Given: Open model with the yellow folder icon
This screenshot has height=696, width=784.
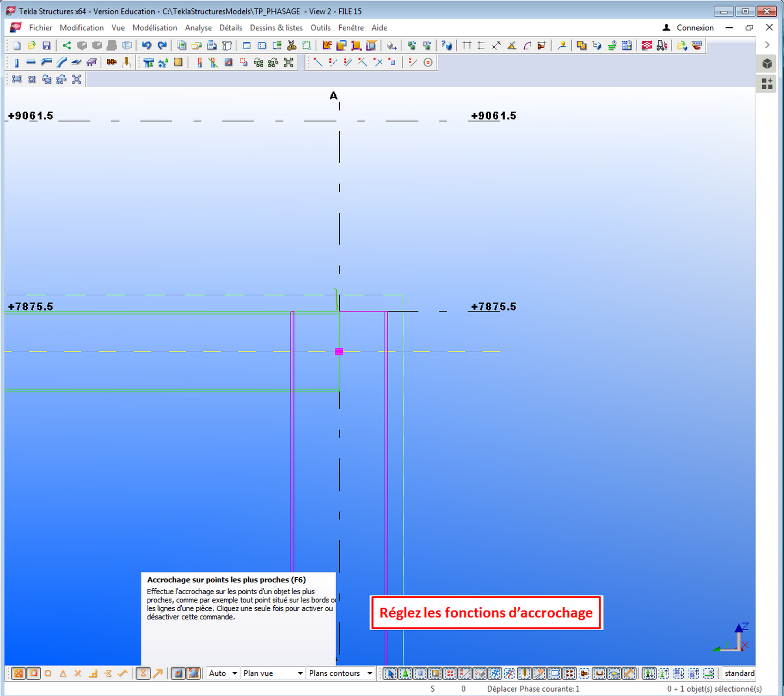Looking at the screenshot, I should coord(32,46).
